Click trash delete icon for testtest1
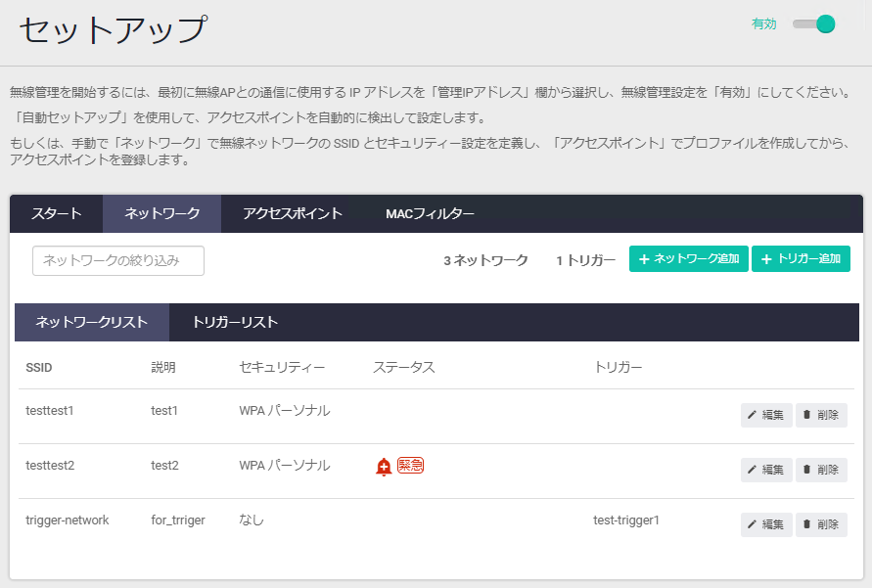 point(807,415)
